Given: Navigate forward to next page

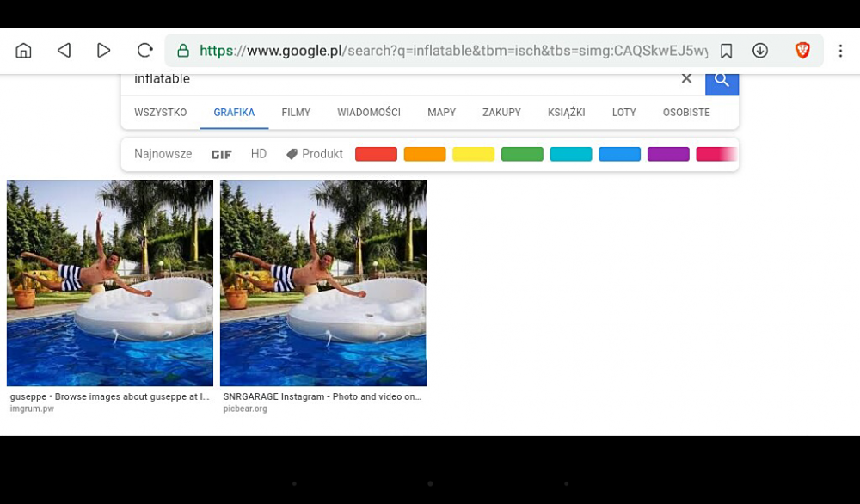Looking at the screenshot, I should (x=103, y=51).
